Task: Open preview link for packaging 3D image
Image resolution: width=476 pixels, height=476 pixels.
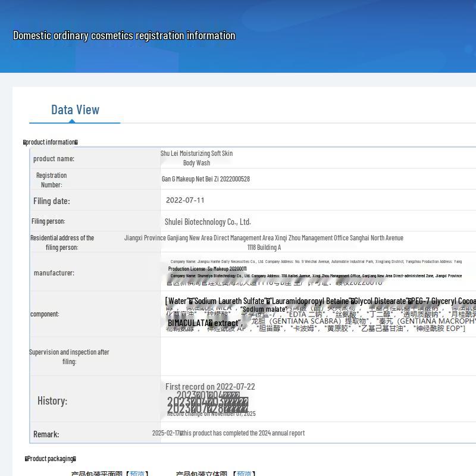Action: (244, 474)
